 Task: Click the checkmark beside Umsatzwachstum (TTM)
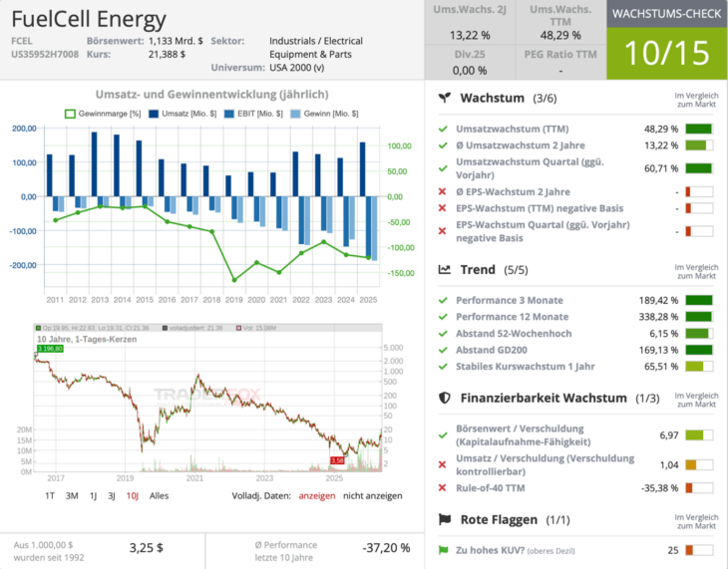[443, 129]
